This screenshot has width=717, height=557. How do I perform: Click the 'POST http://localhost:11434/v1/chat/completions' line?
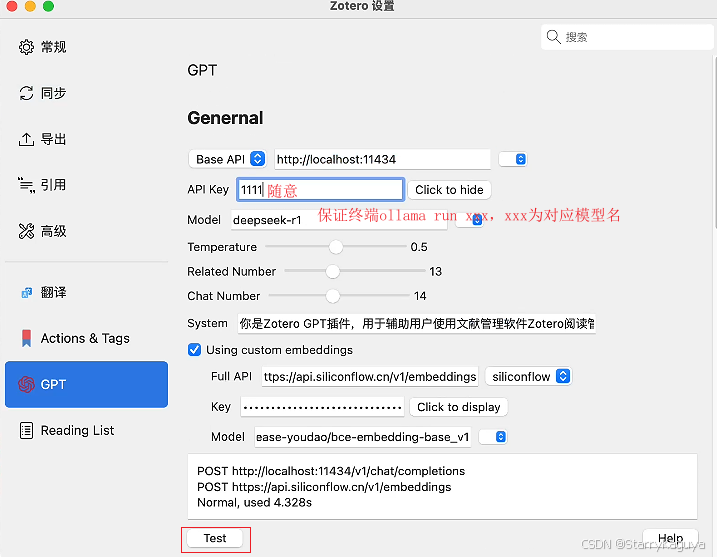[331, 471]
